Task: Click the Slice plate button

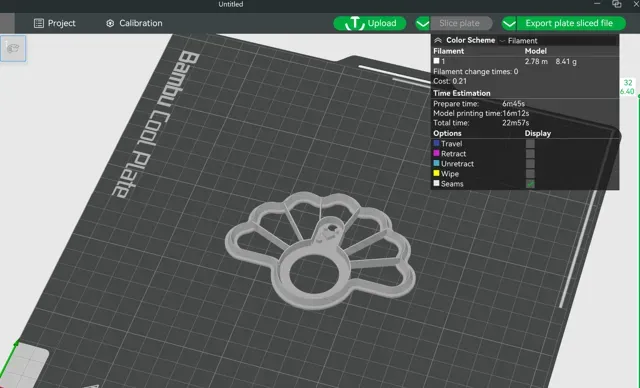Action: pyautogui.click(x=461, y=23)
